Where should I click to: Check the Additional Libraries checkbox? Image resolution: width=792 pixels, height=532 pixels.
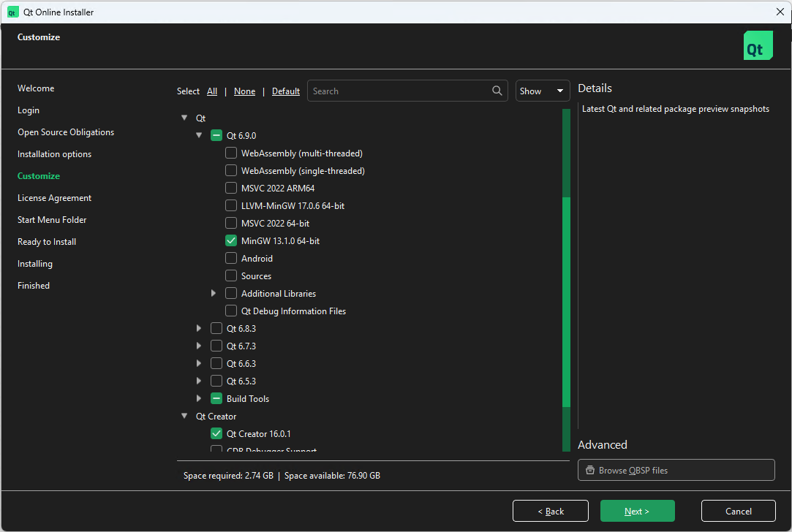pos(231,293)
